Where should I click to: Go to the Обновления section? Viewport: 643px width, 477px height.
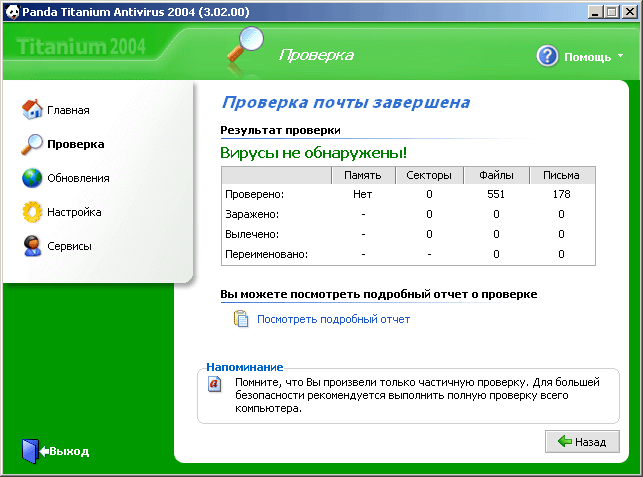78,178
